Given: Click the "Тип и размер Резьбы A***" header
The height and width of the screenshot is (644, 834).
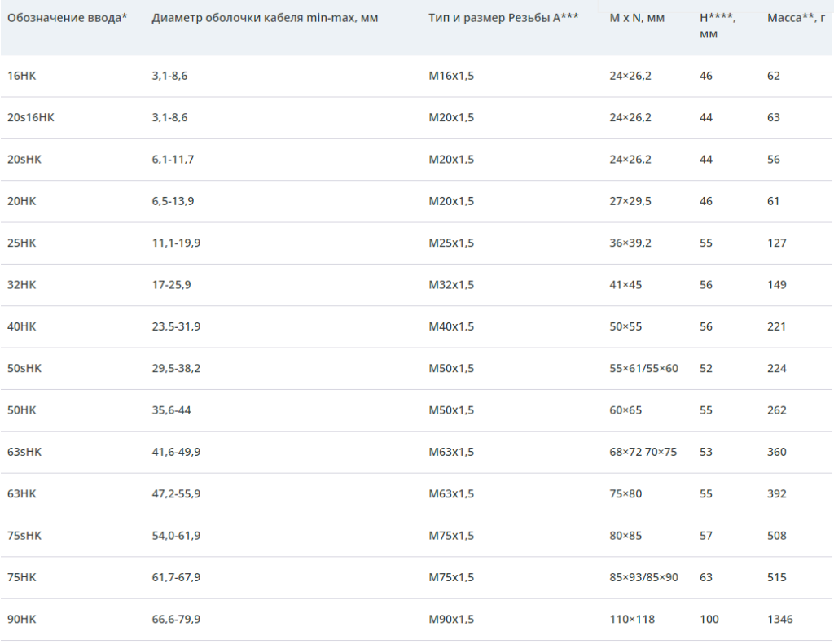Looking at the screenshot, I should pyautogui.click(x=503, y=18).
